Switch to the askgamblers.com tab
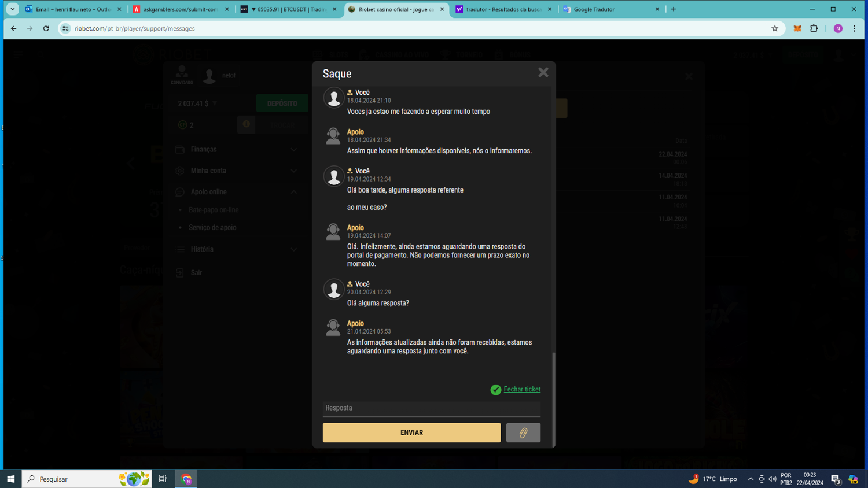Screen dimensions: 868x488 click(180, 9)
